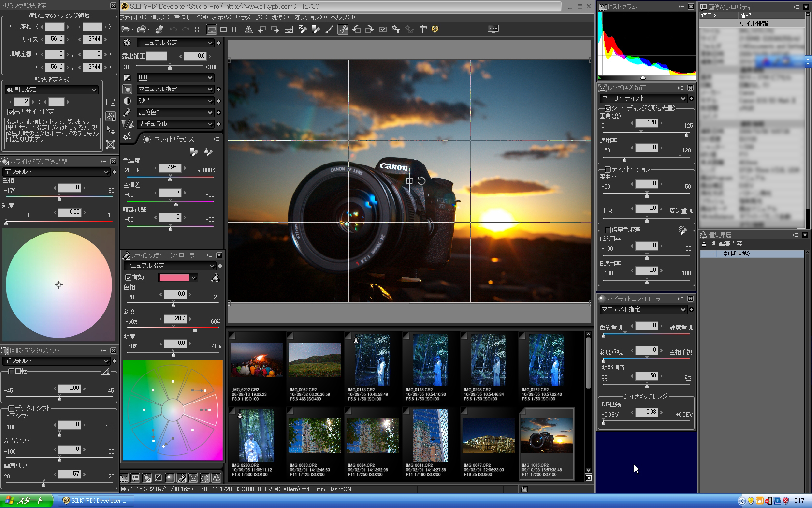Screen dimensions: 812x508
Task: Click the development settings gears icon
Action: (127, 136)
